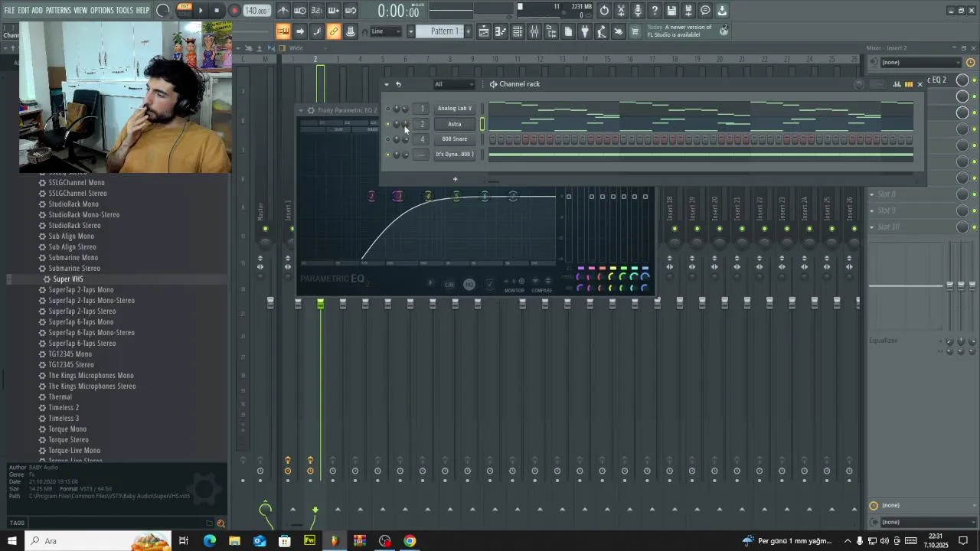Click the 808 Snare channel button
Image resolution: width=980 pixels, height=551 pixels.
pyautogui.click(x=454, y=139)
